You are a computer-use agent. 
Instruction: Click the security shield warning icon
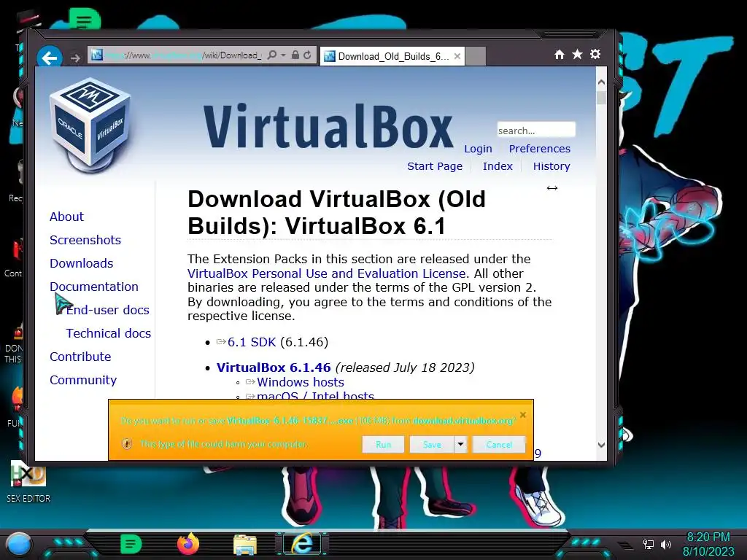[x=127, y=444]
